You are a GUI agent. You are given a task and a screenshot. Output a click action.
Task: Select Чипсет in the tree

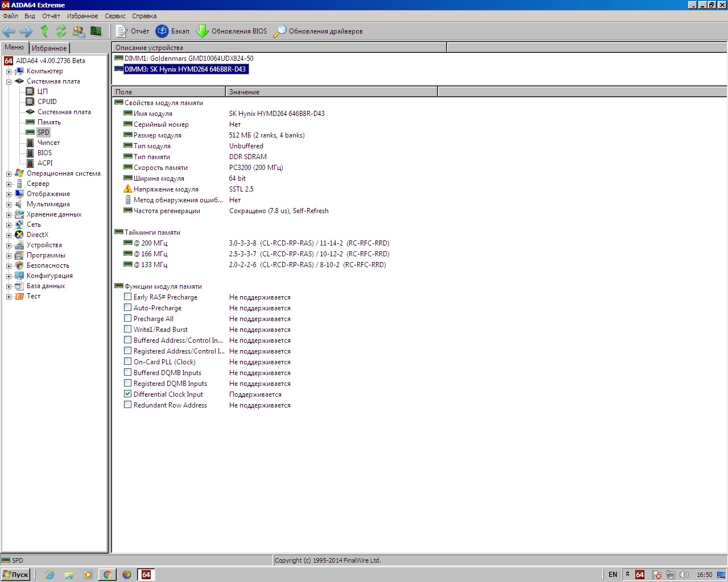tap(48, 143)
